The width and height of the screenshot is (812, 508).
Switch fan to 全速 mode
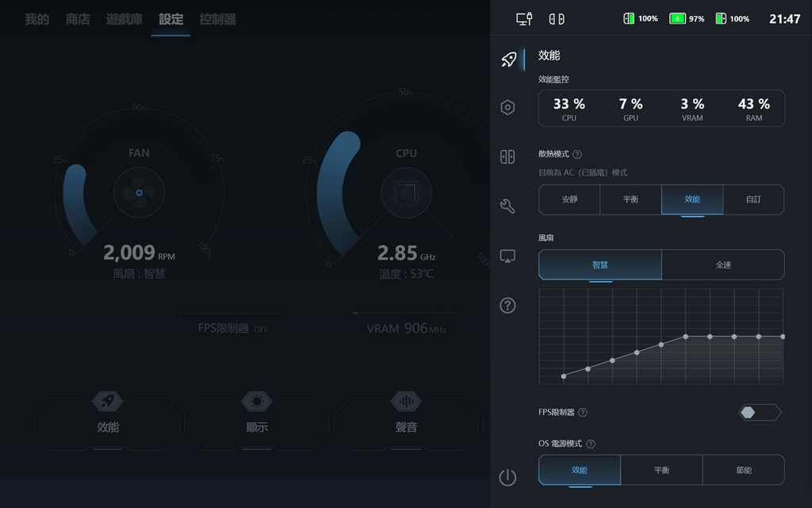tap(722, 265)
